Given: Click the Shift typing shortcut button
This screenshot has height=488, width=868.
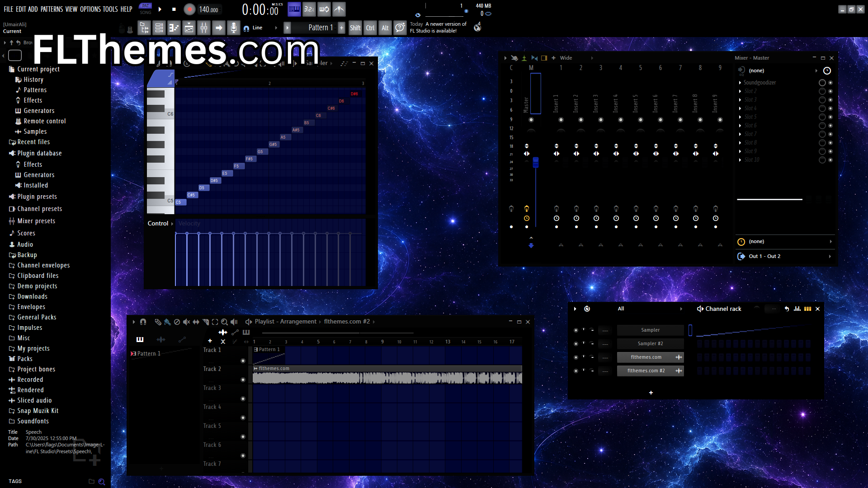Looking at the screenshot, I should pos(355,28).
